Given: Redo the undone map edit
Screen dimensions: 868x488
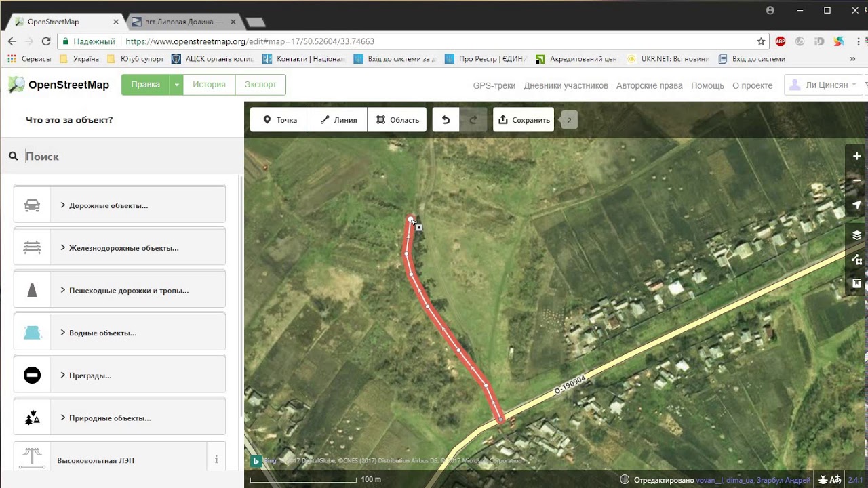Looking at the screenshot, I should point(473,120).
